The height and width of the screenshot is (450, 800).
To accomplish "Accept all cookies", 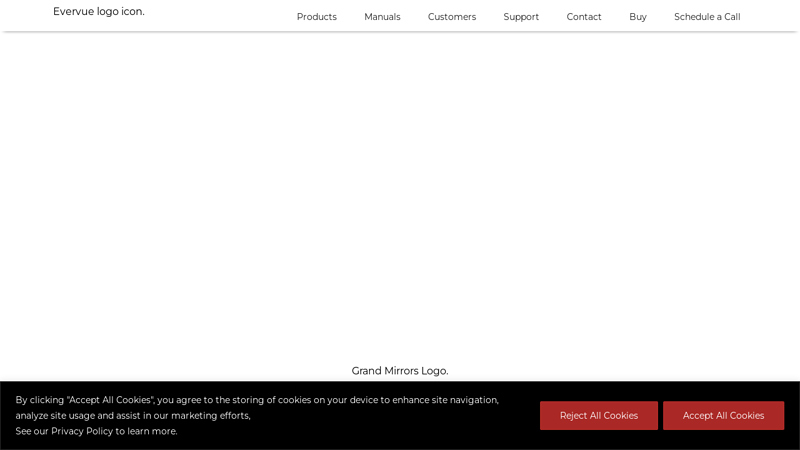I will [723, 415].
